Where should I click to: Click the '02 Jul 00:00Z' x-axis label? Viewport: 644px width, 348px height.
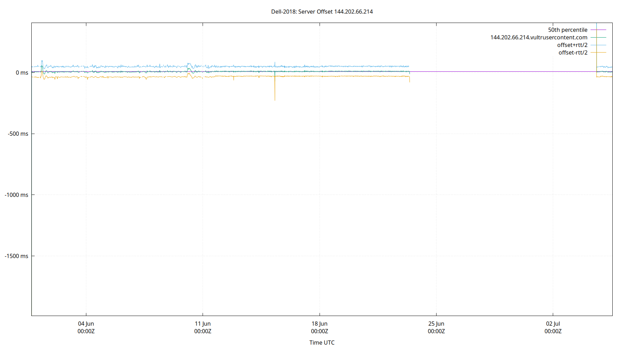[x=553, y=327]
